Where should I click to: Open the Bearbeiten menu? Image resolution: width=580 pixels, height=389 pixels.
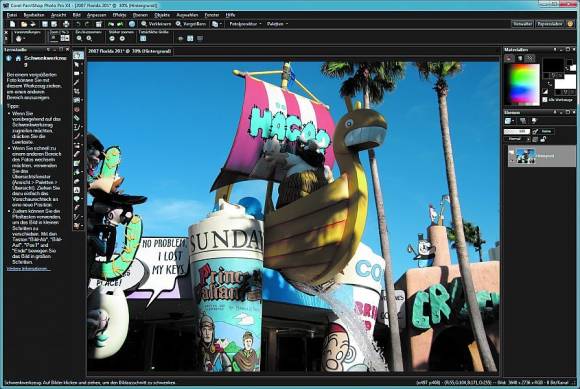[x=34, y=15]
